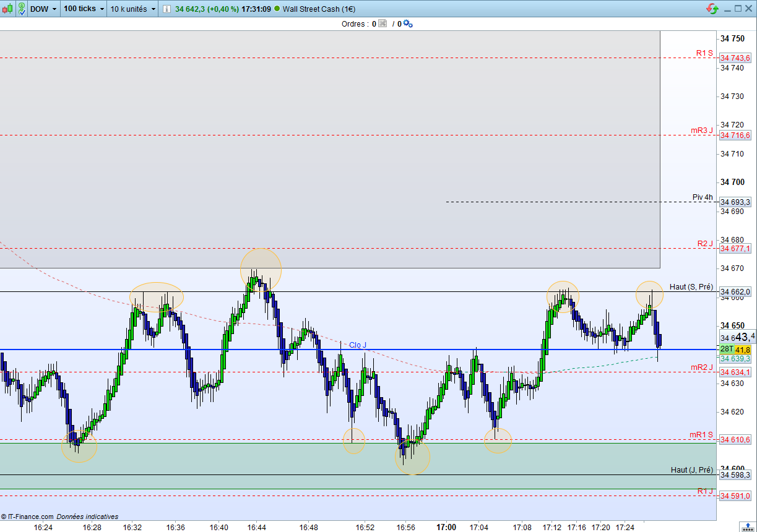Viewport: 757px width, 532px height.
Task: Click the 34 700 price axis label
Action: (732, 182)
